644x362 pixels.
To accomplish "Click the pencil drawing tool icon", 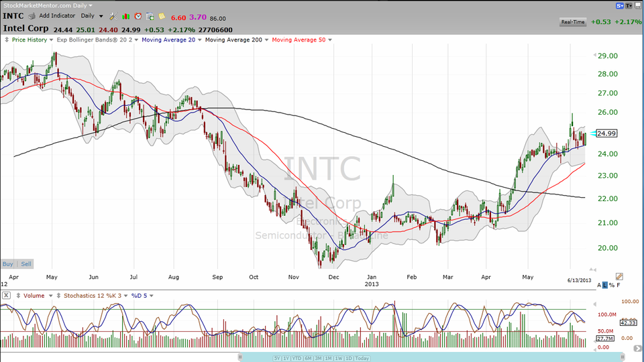I will (619, 276).
